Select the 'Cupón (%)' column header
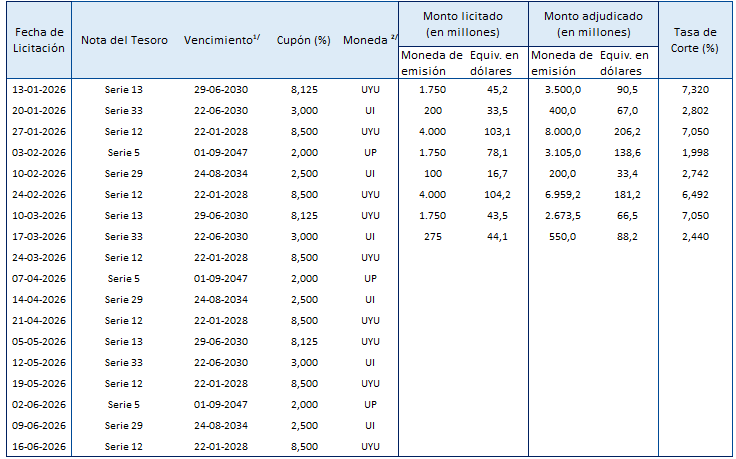This screenshot has width=736, height=459. (x=303, y=40)
